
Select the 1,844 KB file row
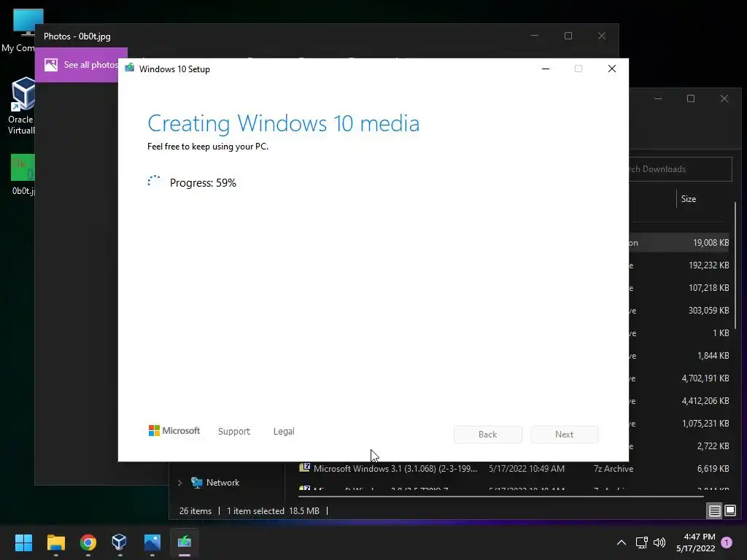click(679, 356)
